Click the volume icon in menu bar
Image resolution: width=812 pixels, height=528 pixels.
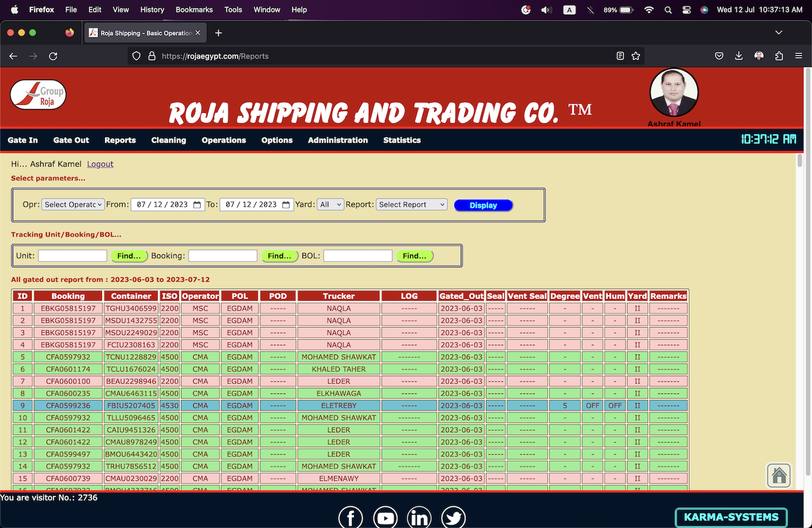[546, 10]
